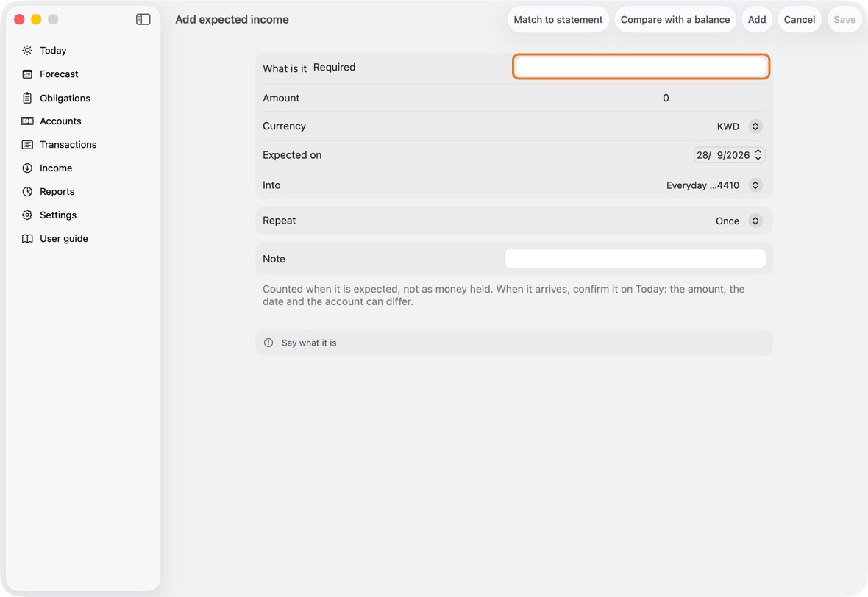Click the Required label text
Image resolution: width=868 pixels, height=597 pixels.
(335, 68)
